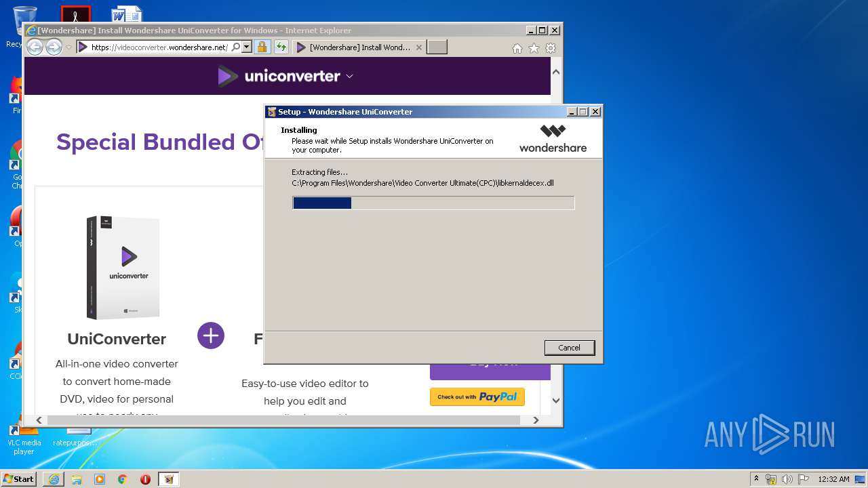Screen dimensions: 868x488
Task: Minimize the Setup dialog window
Action: pos(572,112)
